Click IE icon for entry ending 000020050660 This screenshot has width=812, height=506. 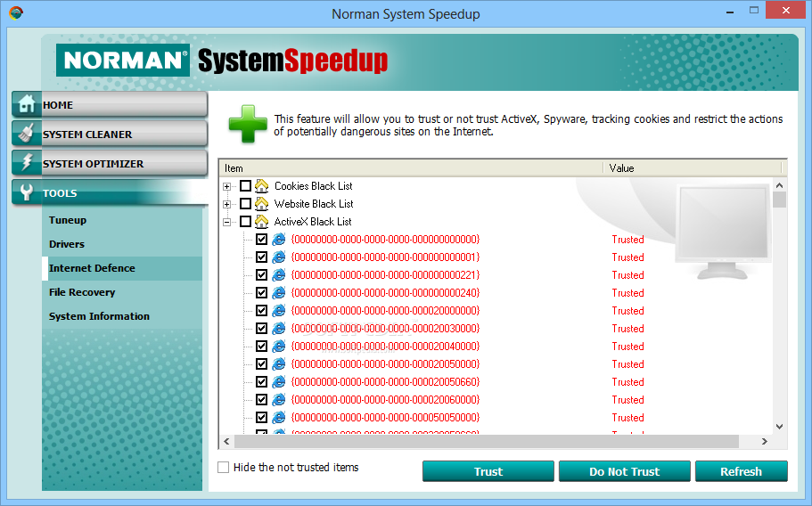(279, 382)
